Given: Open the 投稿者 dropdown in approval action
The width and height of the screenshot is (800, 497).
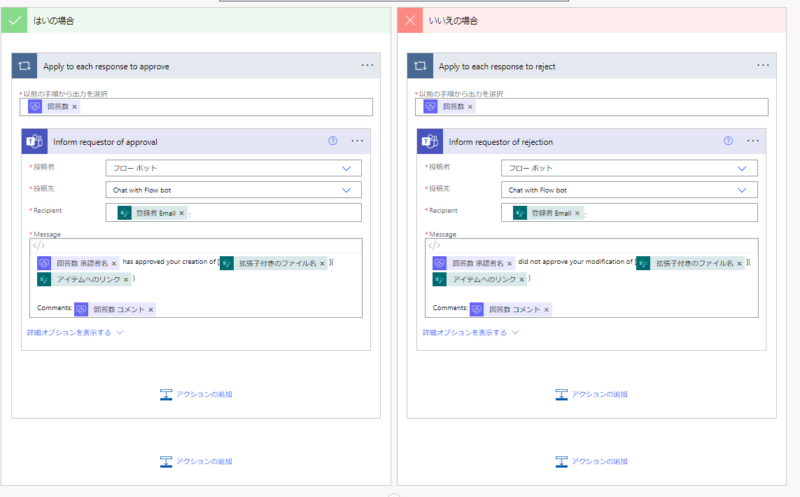Looking at the screenshot, I should (347, 168).
